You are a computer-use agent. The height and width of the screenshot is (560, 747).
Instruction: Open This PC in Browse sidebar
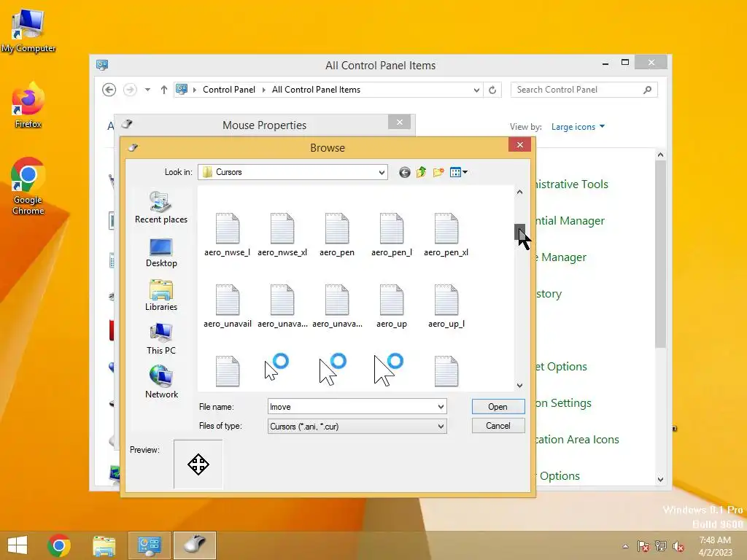(x=161, y=339)
